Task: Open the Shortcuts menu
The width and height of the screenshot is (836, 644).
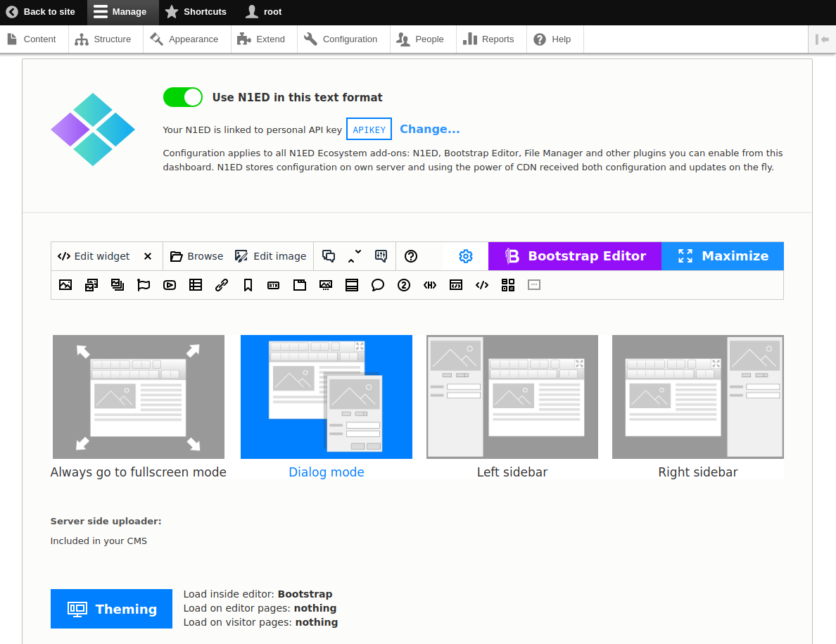Action: [196, 12]
